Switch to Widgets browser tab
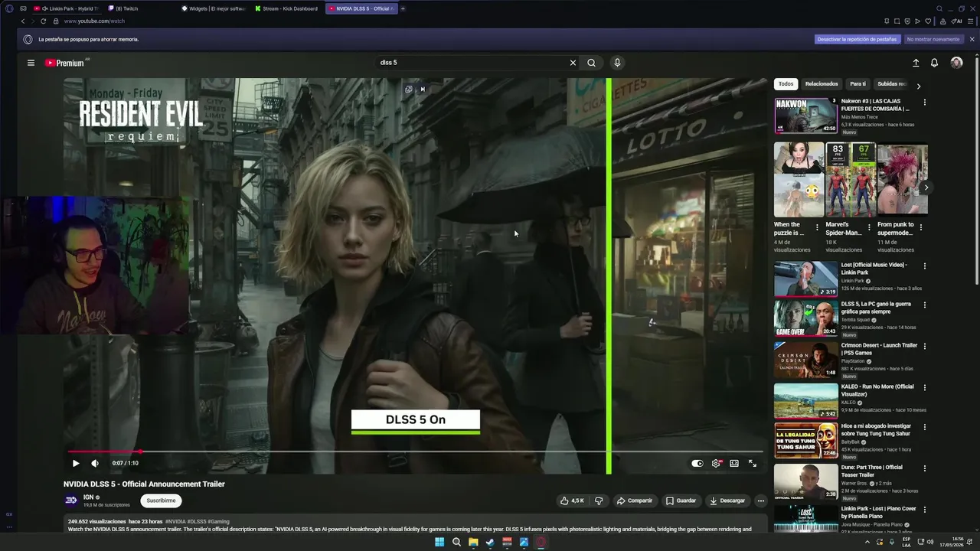Viewport: 980px width, 551px height. (x=214, y=8)
